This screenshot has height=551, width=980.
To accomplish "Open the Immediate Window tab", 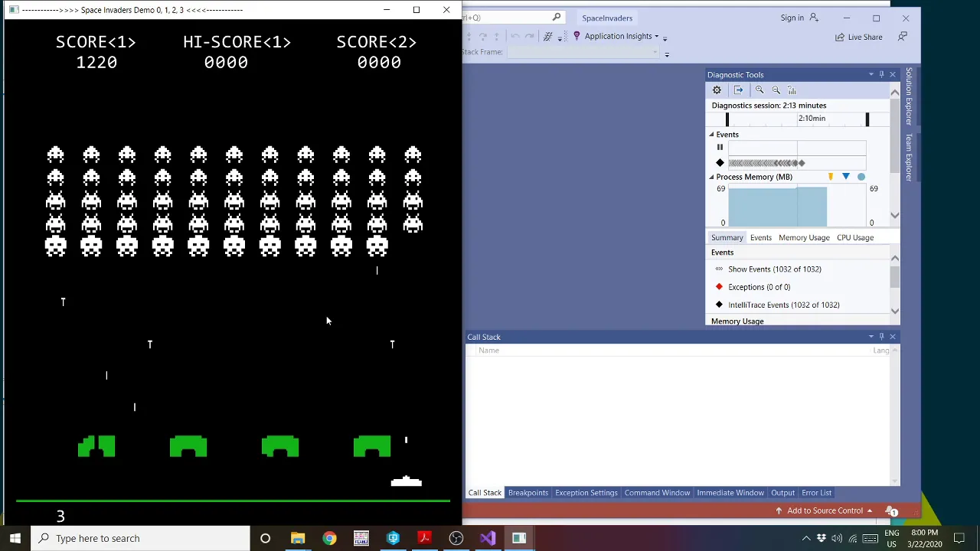I will pyautogui.click(x=730, y=493).
